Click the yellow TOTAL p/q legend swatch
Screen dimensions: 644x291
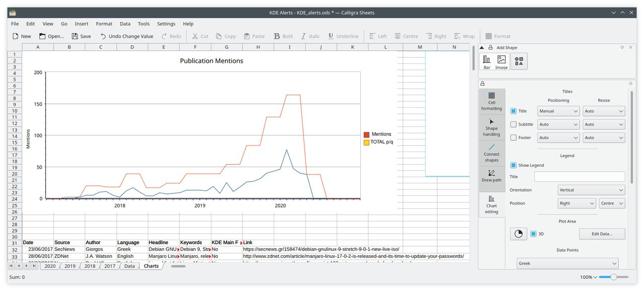click(366, 142)
